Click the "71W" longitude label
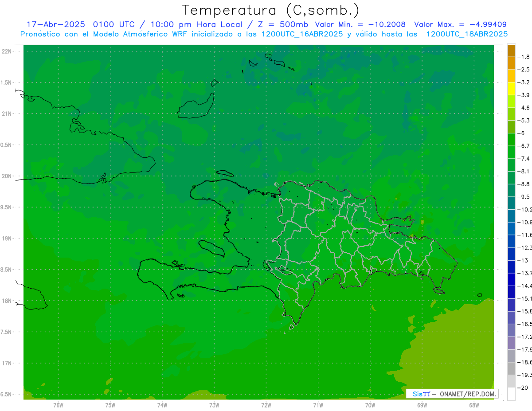 coord(318,405)
